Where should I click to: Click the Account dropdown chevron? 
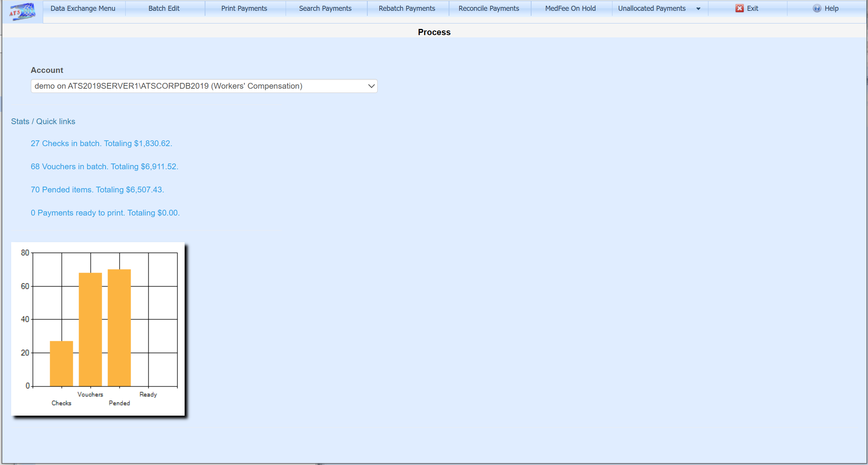[371, 86]
